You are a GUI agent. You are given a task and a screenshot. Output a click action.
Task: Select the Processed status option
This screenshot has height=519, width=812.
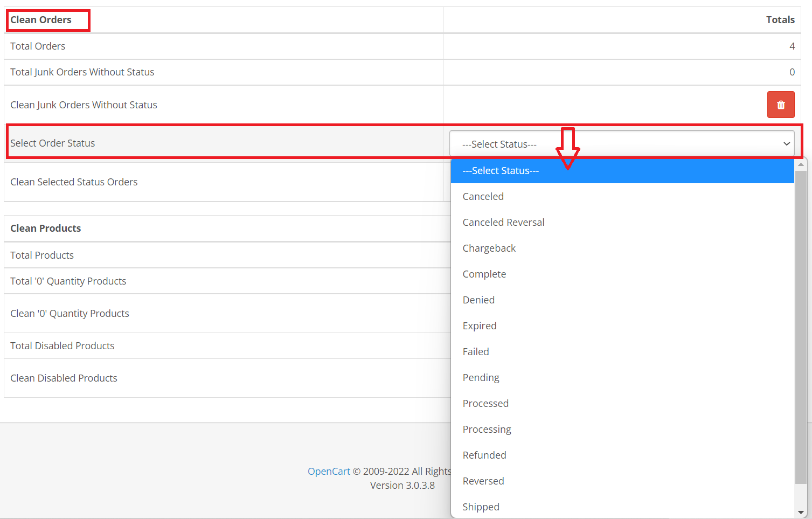click(x=485, y=404)
